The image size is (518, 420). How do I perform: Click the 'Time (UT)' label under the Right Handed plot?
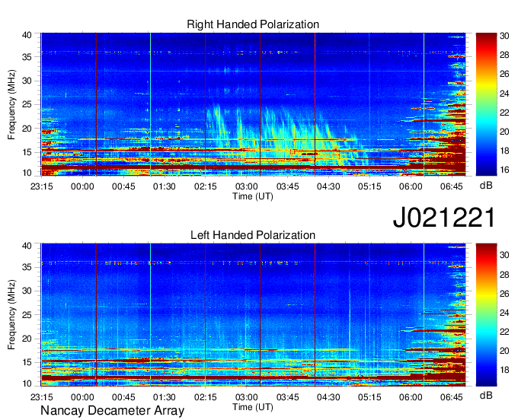coord(253,196)
